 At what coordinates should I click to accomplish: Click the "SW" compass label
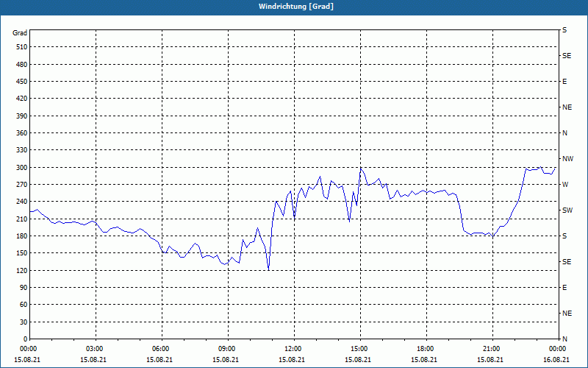click(567, 210)
